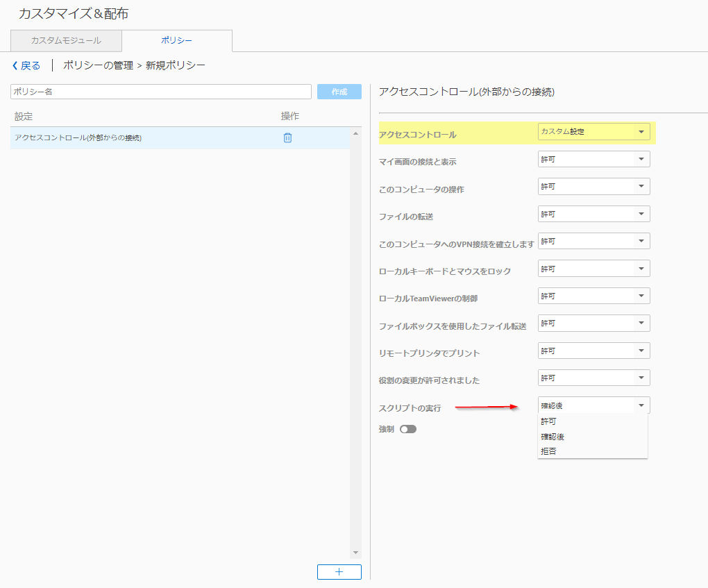The image size is (708, 588).
Task: Open the ローカルTeamViewerの制御 dropdown
Action: [593, 296]
